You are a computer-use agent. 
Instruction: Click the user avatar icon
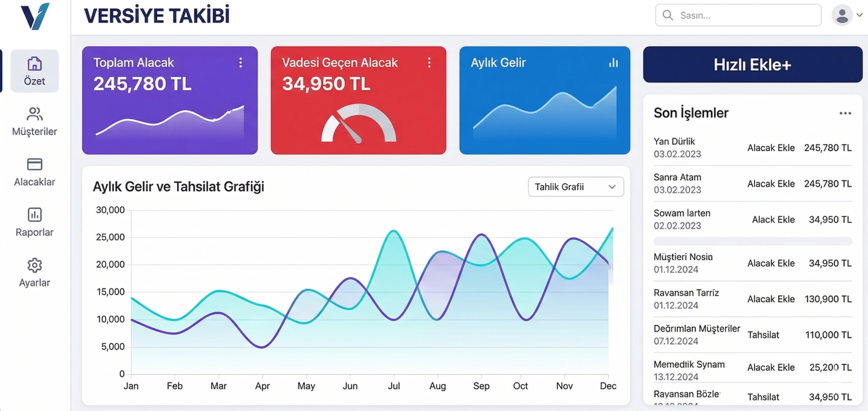[842, 15]
